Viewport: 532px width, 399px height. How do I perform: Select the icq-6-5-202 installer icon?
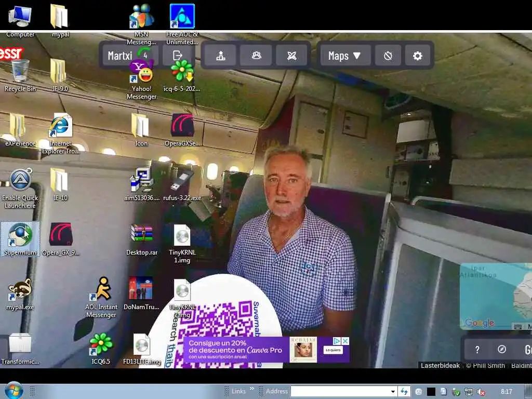point(182,75)
